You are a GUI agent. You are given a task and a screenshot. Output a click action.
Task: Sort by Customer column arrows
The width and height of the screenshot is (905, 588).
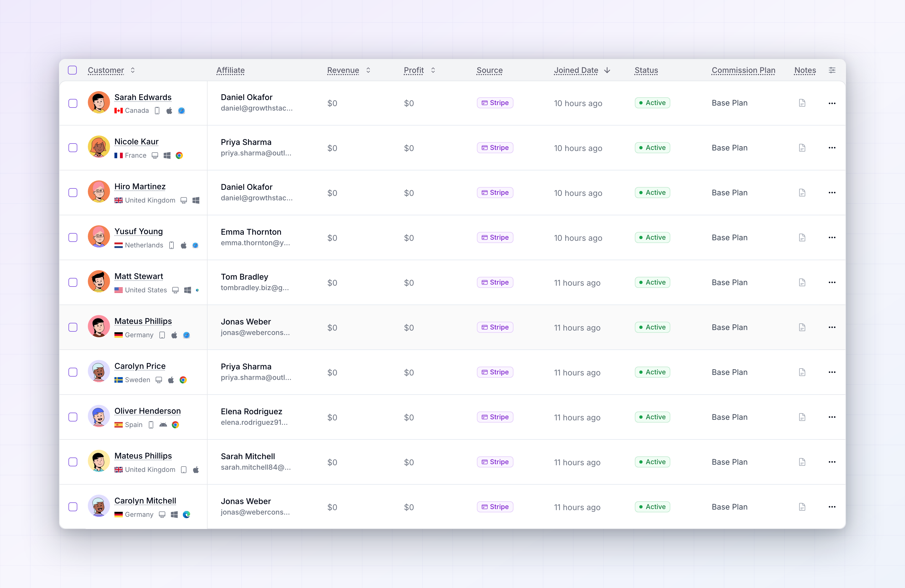point(133,70)
